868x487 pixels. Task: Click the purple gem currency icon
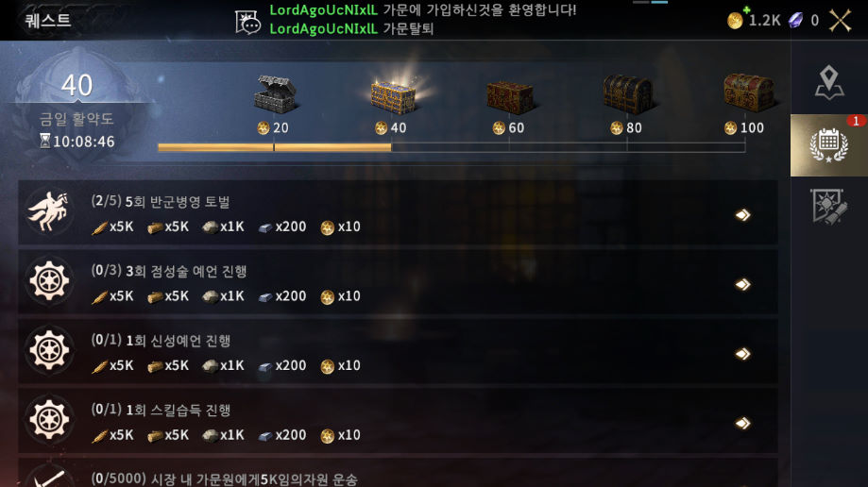point(796,21)
